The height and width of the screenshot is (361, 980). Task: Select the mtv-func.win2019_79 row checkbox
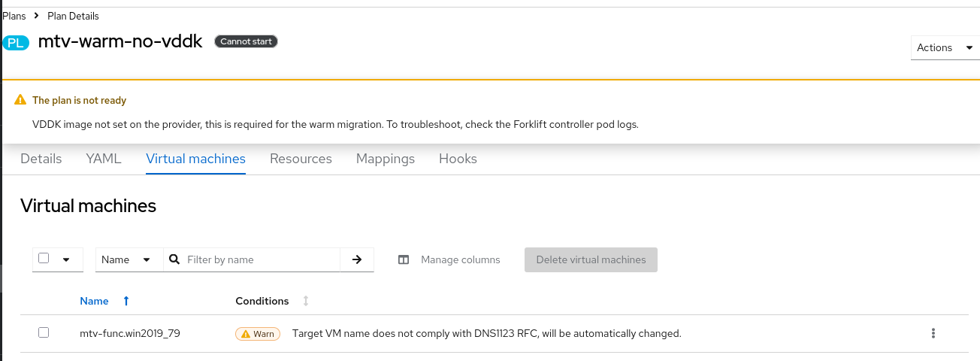(x=44, y=332)
